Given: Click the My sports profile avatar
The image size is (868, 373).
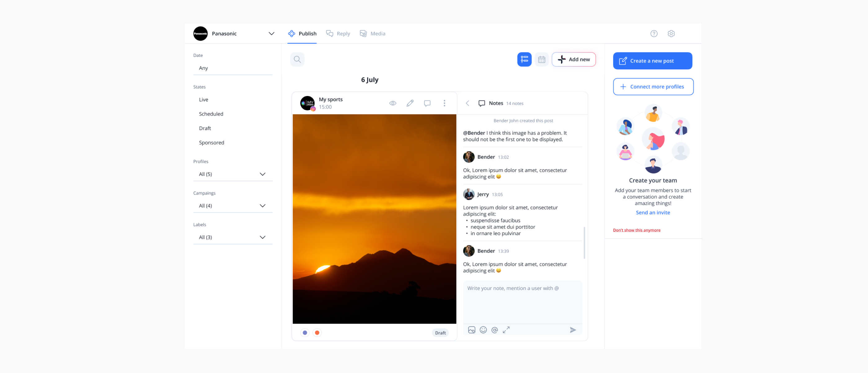Looking at the screenshot, I should click(x=307, y=103).
